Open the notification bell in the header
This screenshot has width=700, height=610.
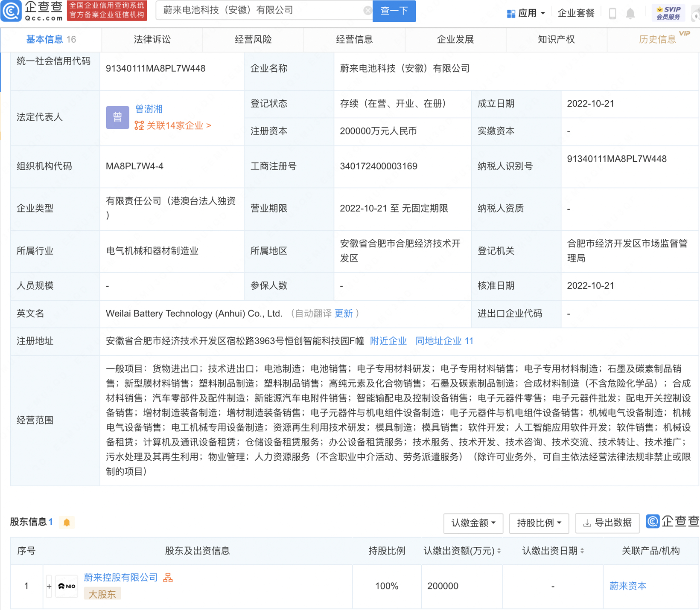click(631, 13)
